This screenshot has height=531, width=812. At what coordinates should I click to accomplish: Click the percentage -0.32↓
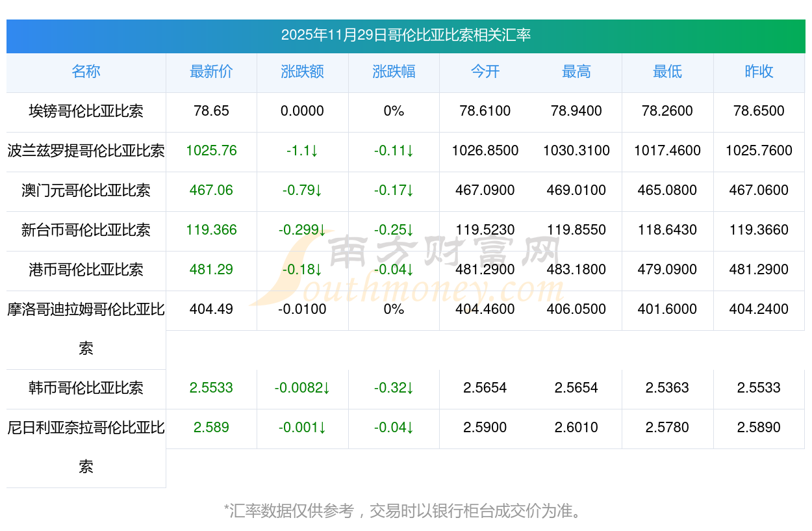click(x=394, y=388)
